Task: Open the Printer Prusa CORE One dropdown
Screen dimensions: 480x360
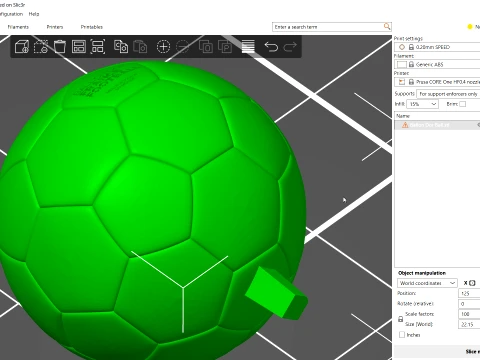Action: (437, 82)
